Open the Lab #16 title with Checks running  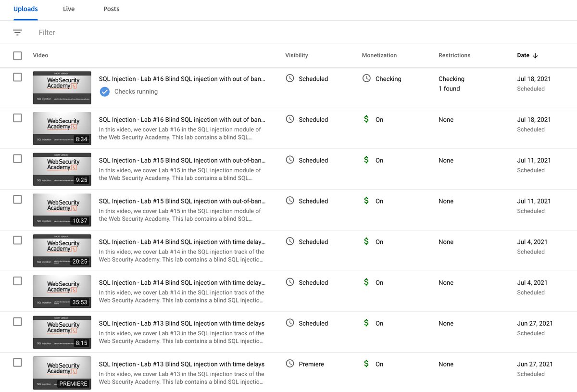tap(182, 79)
